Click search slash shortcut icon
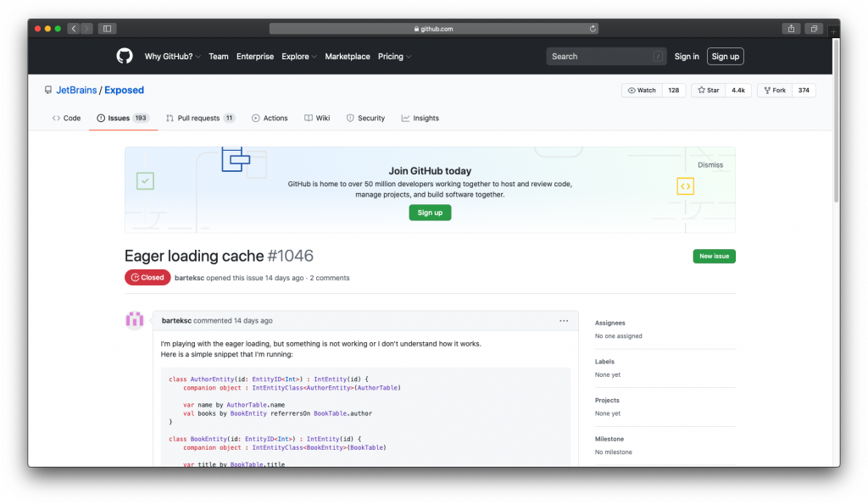Image resolution: width=868 pixels, height=504 pixels. tap(658, 57)
